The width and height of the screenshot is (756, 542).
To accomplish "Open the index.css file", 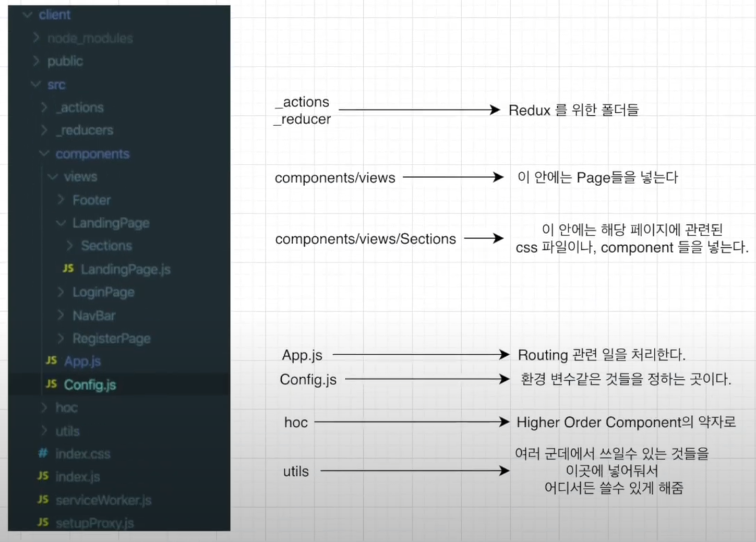I will click(x=83, y=454).
